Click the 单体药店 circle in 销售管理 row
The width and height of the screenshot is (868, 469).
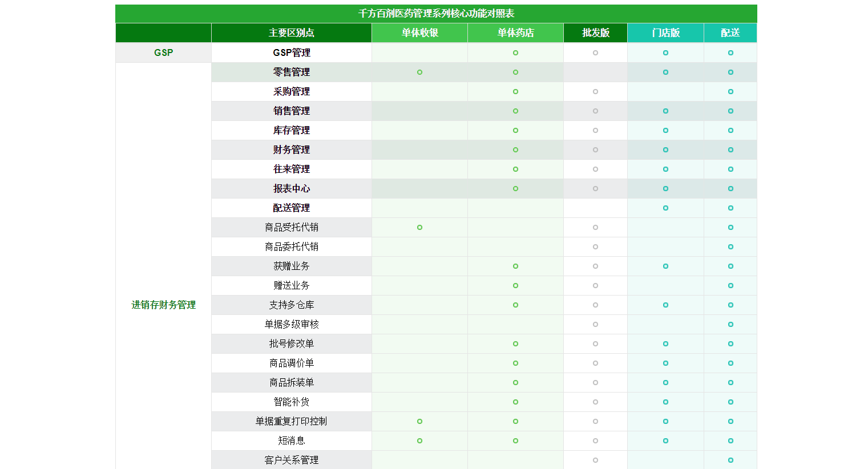(x=515, y=111)
